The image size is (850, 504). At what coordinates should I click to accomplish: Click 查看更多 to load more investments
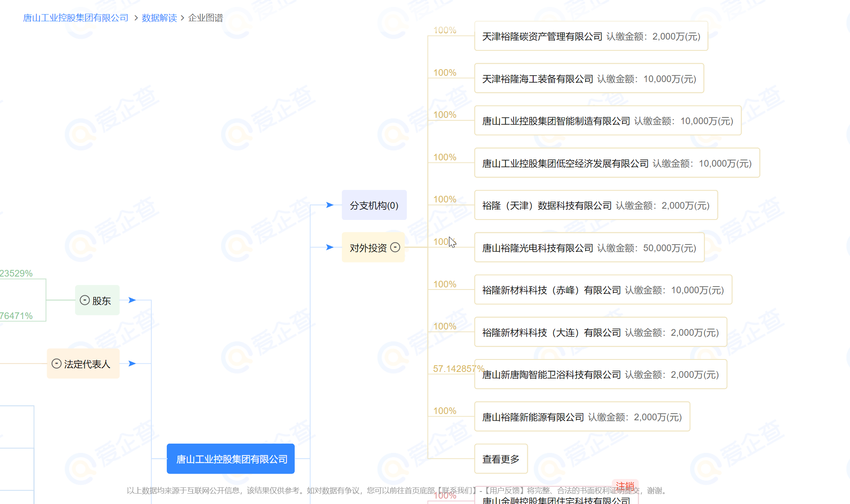[x=501, y=459]
